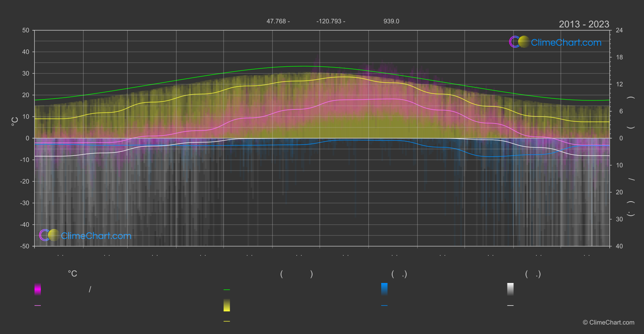Select the white-gray snow legend swatch

coord(511,289)
